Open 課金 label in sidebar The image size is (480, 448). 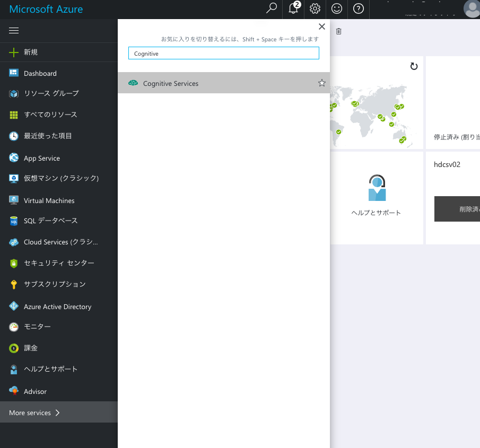pyautogui.click(x=31, y=348)
